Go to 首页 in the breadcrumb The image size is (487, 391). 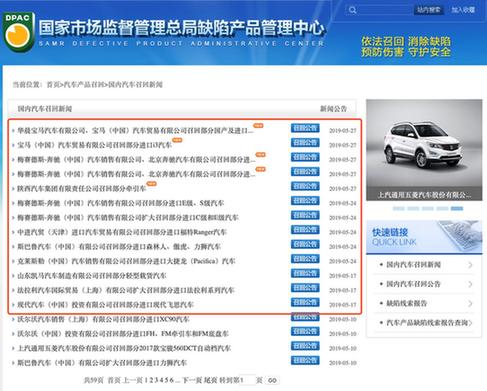53,85
